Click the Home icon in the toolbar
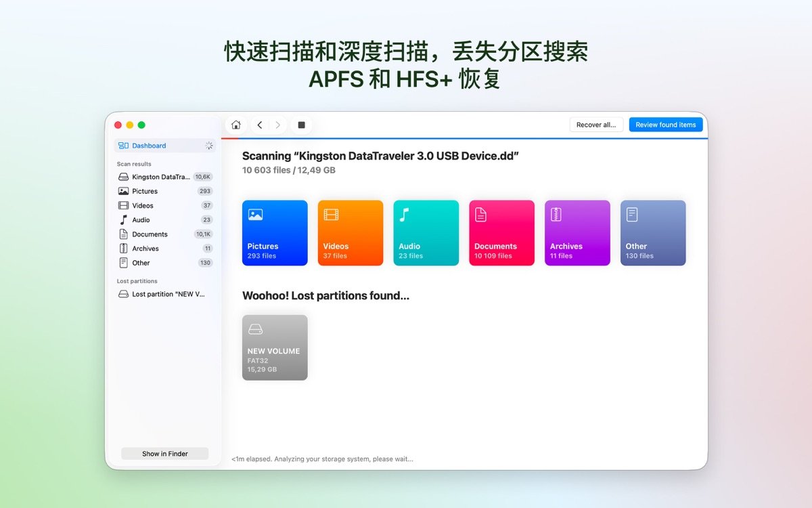 click(235, 125)
